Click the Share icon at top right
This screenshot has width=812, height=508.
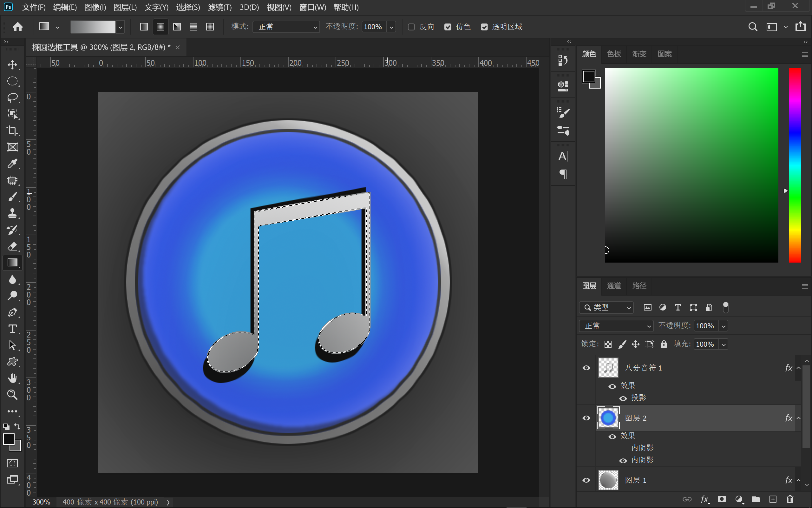point(800,27)
